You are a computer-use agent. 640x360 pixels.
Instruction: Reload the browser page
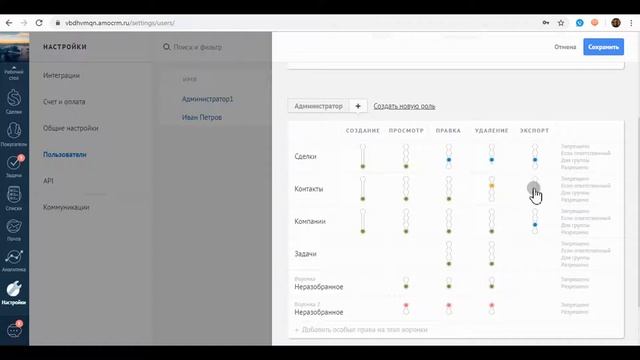click(39, 23)
